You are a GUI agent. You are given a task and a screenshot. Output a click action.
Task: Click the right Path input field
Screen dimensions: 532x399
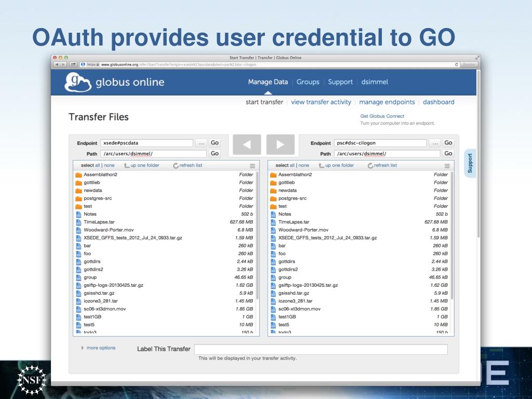(387, 154)
